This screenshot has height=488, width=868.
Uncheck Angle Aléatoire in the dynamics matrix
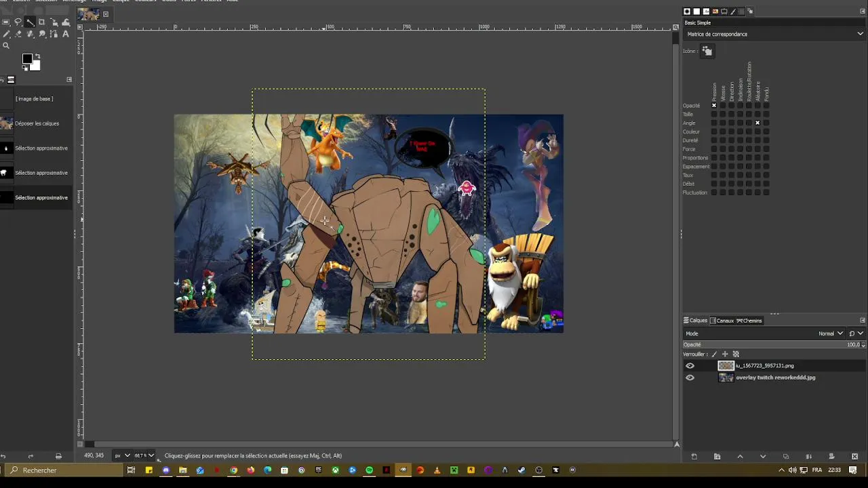(757, 123)
